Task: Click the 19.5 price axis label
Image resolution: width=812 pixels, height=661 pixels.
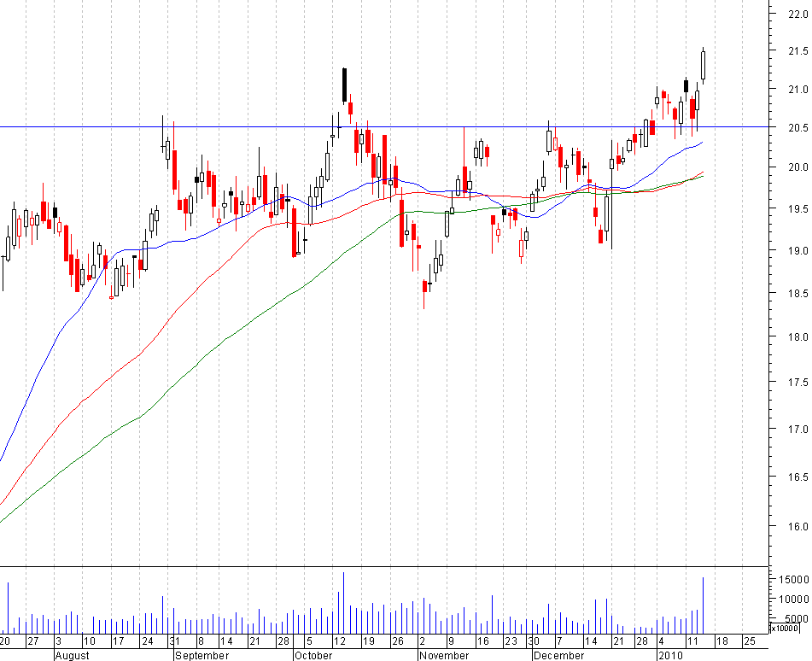Action: [798, 208]
